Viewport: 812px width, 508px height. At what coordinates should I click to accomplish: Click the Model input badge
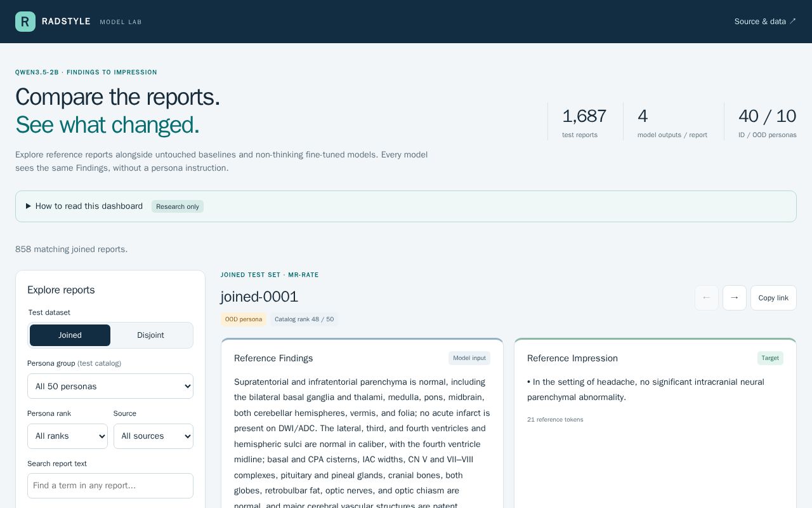469,358
